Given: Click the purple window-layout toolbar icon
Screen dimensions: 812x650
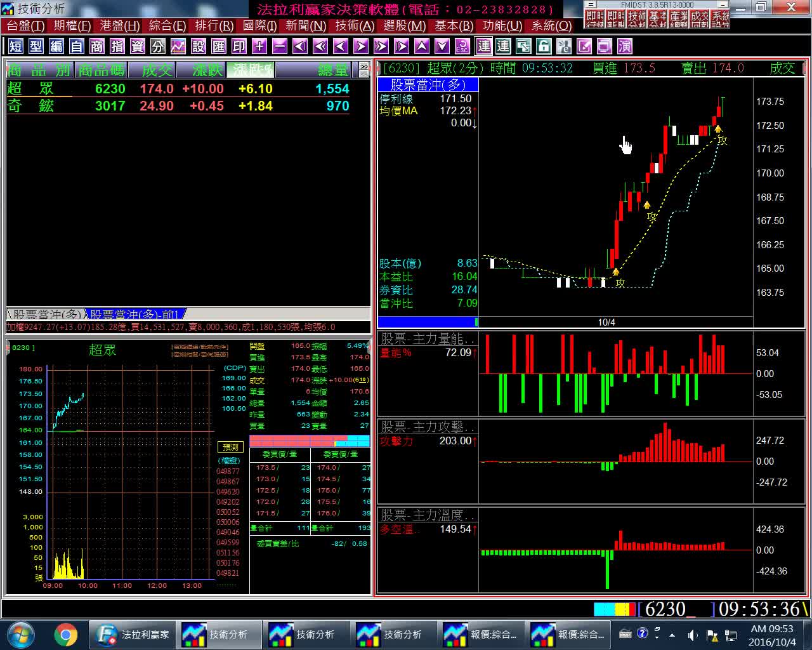Looking at the screenshot, I should pos(605,46).
